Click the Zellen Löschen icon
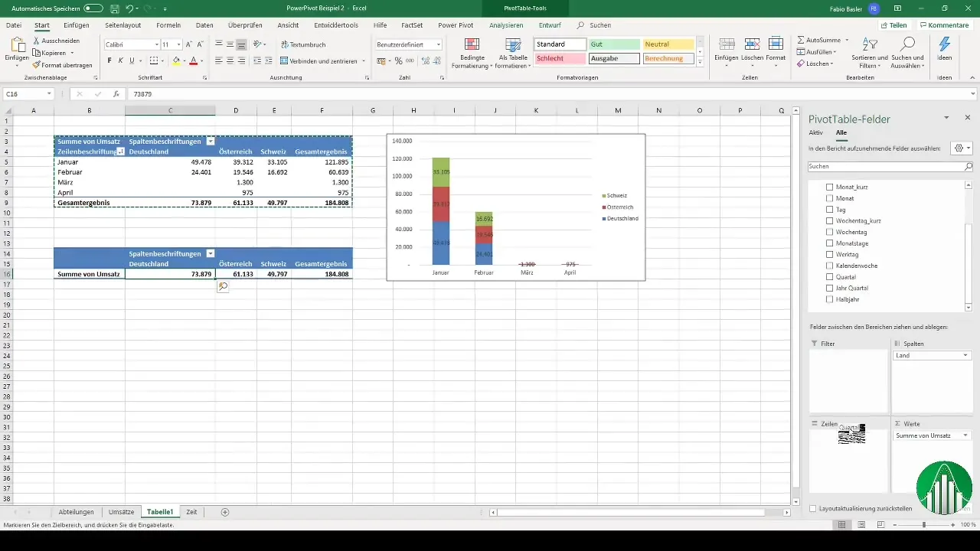Viewport: 980px width, 551px height. pyautogui.click(x=752, y=44)
